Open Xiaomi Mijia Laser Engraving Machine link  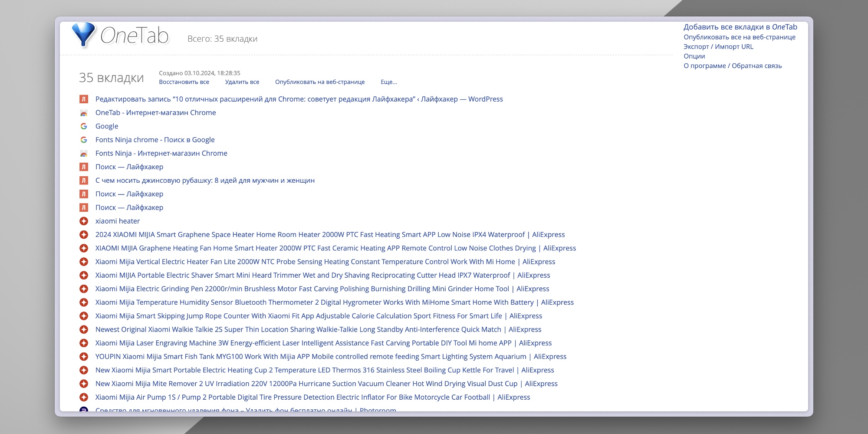pyautogui.click(x=324, y=343)
